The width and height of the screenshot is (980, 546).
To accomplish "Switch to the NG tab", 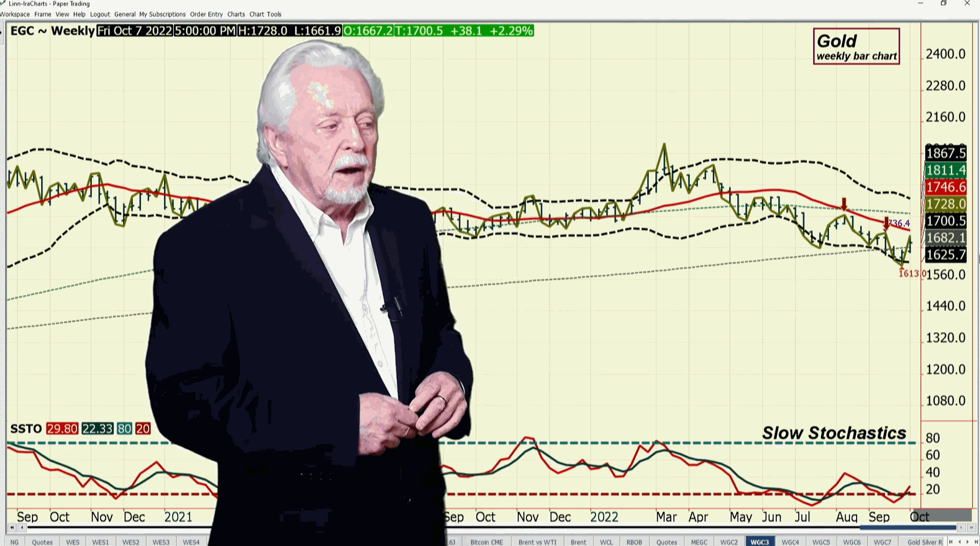I will pos(14,542).
